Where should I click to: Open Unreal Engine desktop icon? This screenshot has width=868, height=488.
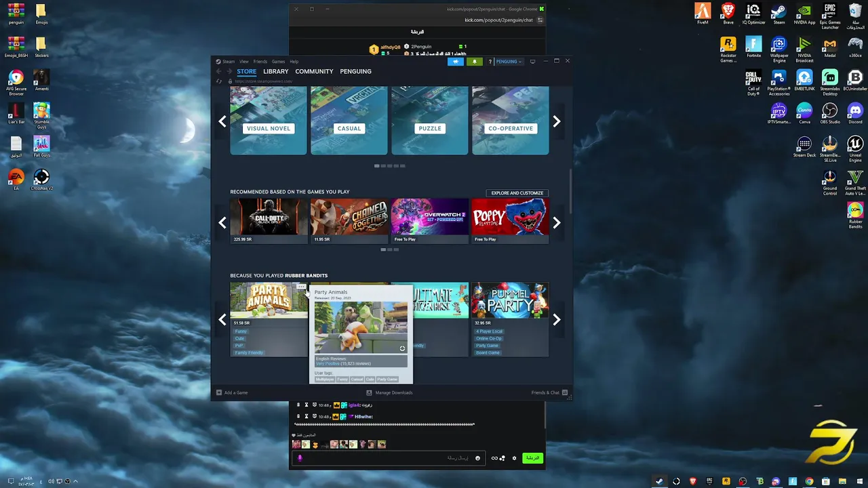pos(855,149)
